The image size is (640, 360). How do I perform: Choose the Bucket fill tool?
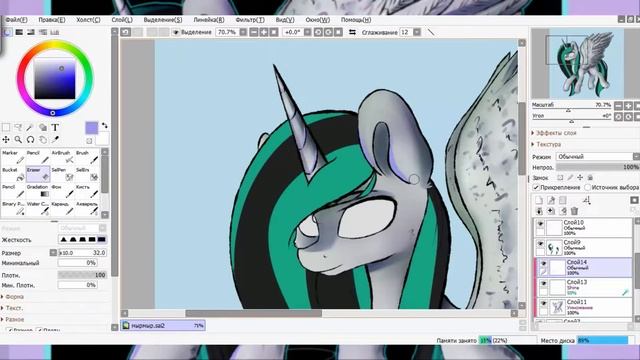[x=13, y=174]
